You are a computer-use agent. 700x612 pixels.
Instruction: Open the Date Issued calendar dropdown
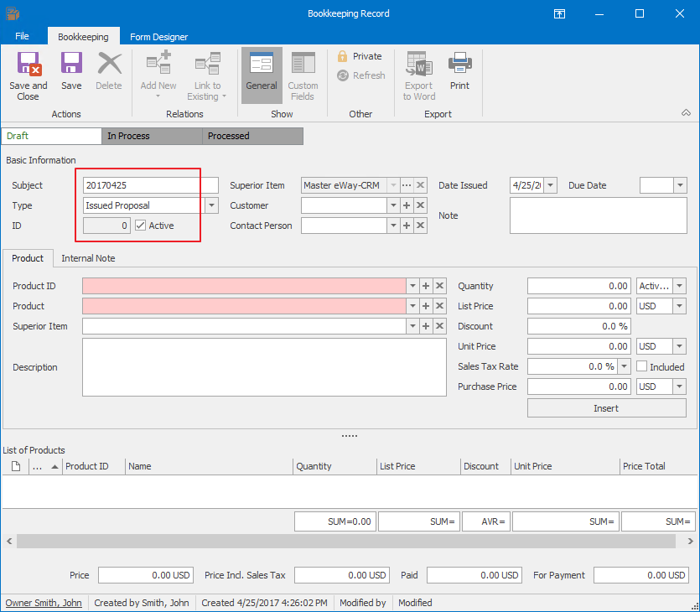(x=551, y=184)
